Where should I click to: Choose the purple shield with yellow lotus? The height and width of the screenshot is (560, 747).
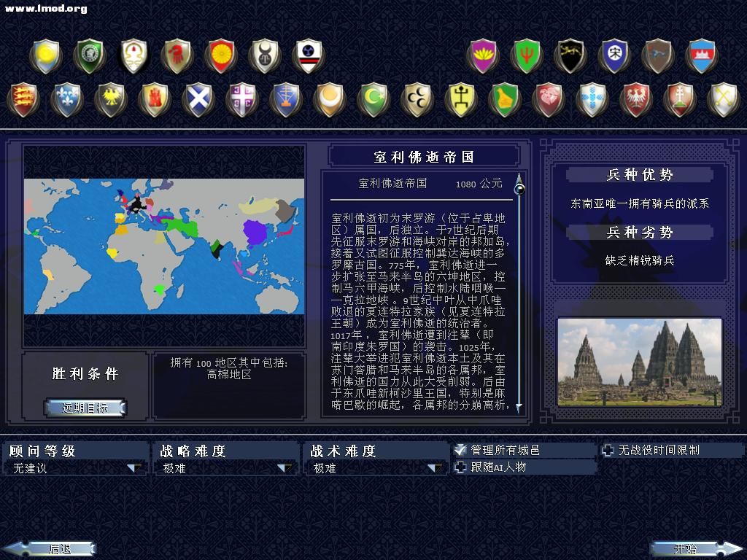coord(483,55)
